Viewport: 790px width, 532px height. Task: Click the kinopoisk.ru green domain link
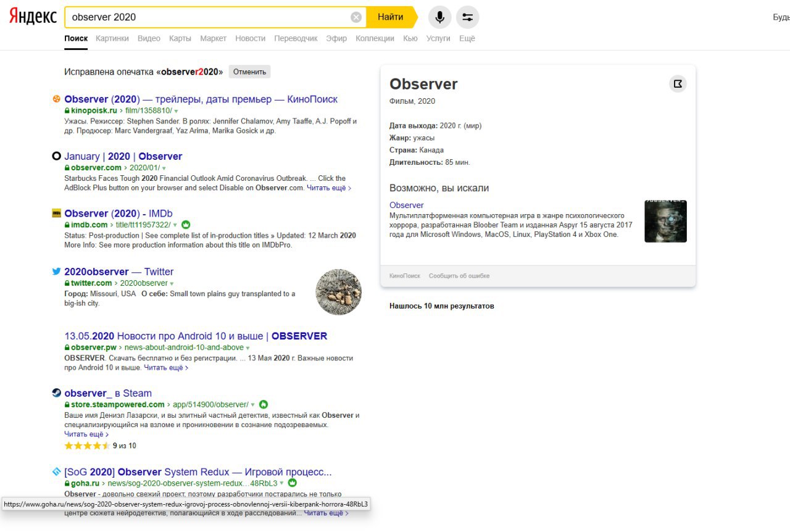(x=94, y=110)
